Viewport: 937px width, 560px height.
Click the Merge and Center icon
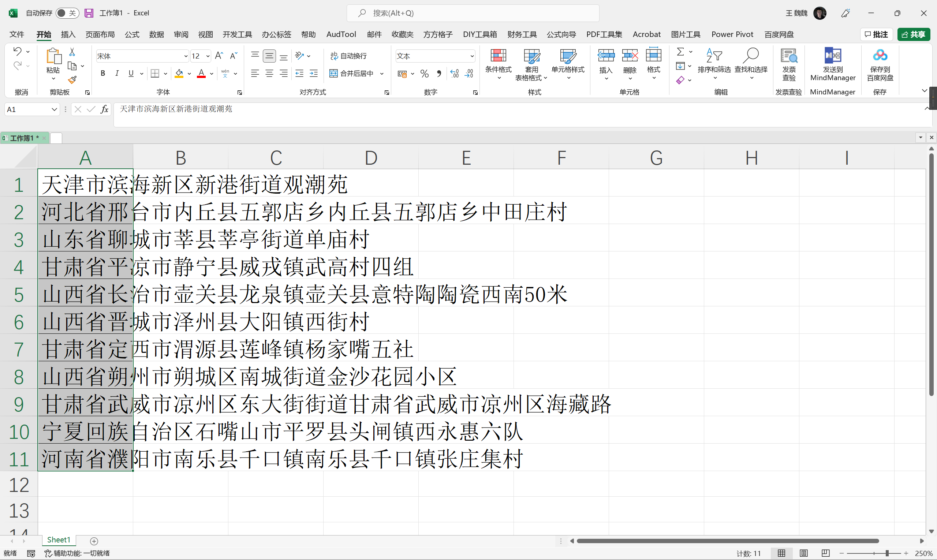(x=333, y=73)
